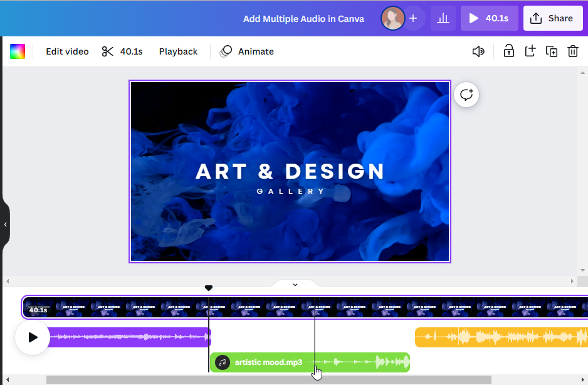This screenshot has width=588, height=385.
Task: Open the volume speaker control
Action: (x=478, y=51)
